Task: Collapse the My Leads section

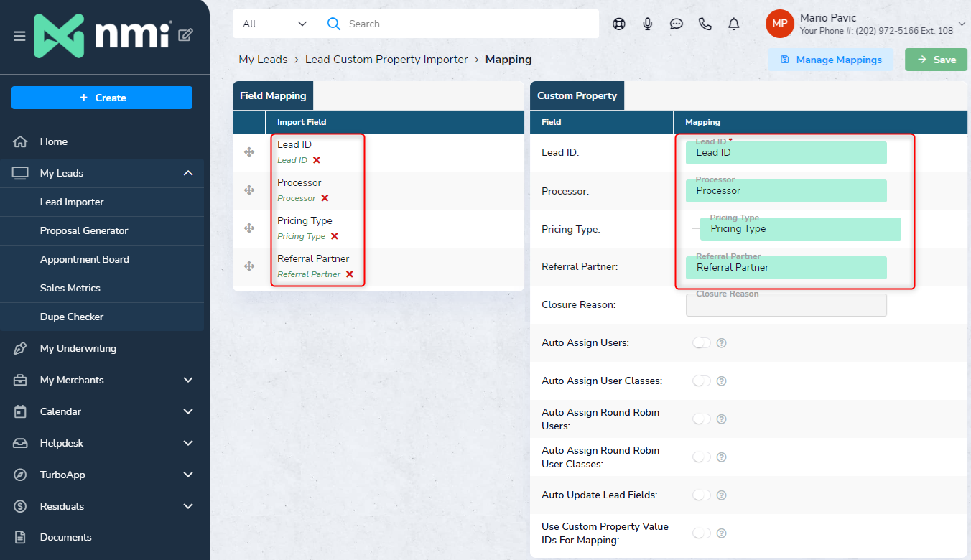Action: 188,173
